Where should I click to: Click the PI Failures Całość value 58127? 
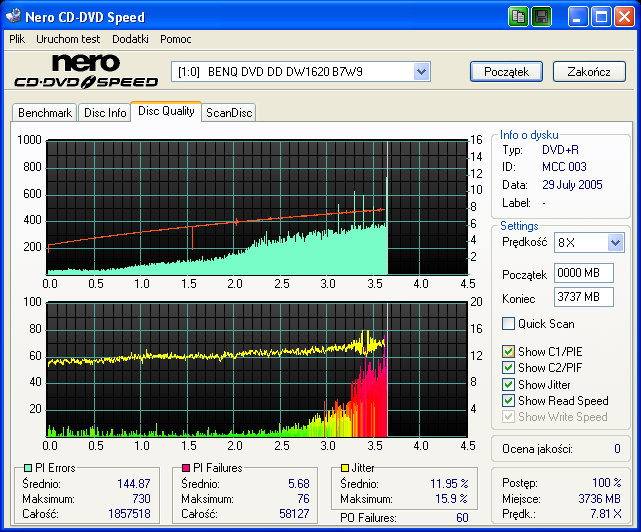coord(294,514)
